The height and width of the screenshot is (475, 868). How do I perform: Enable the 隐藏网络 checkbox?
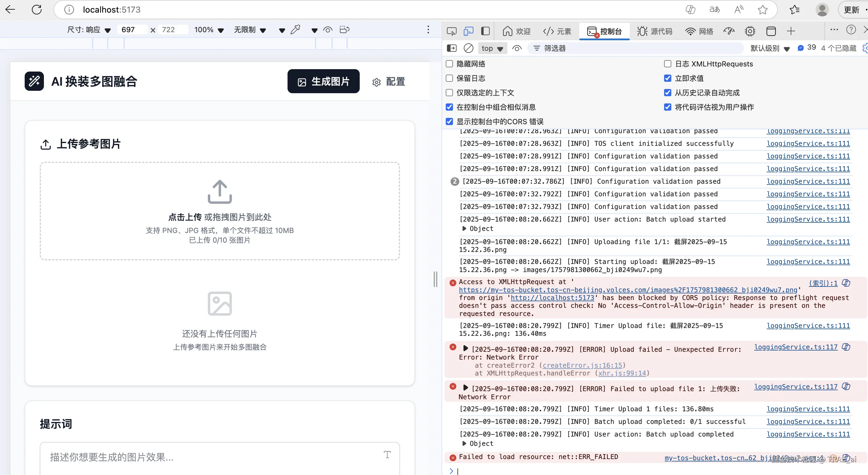pos(450,64)
